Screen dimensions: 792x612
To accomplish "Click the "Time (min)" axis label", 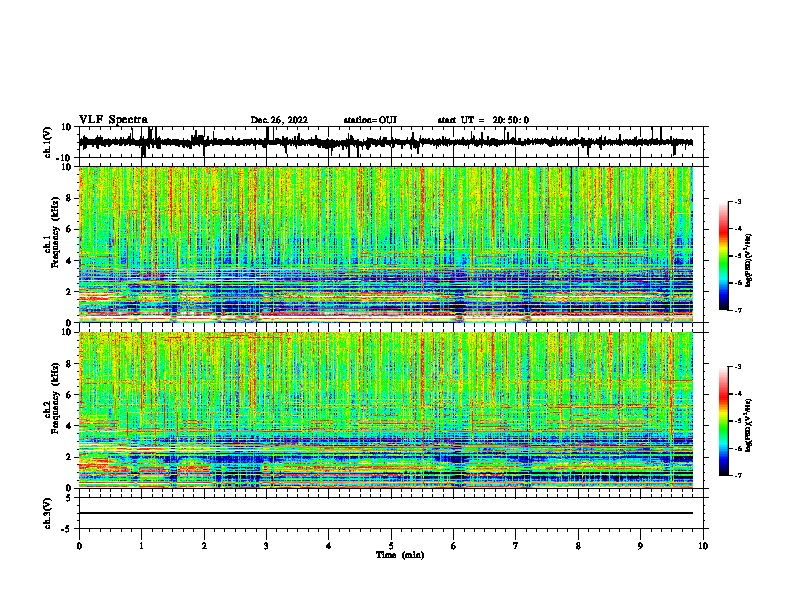I will coord(400,555).
